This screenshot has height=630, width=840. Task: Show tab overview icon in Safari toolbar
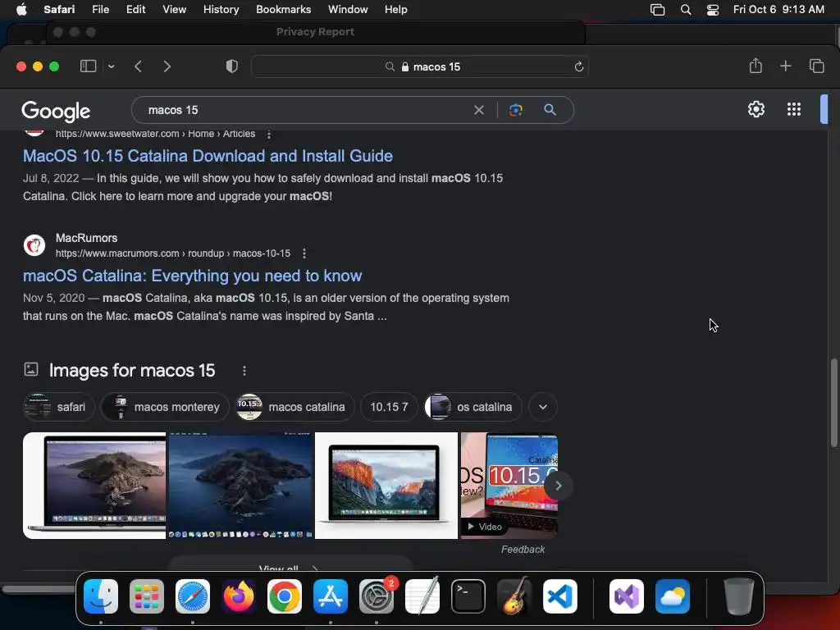tap(816, 66)
